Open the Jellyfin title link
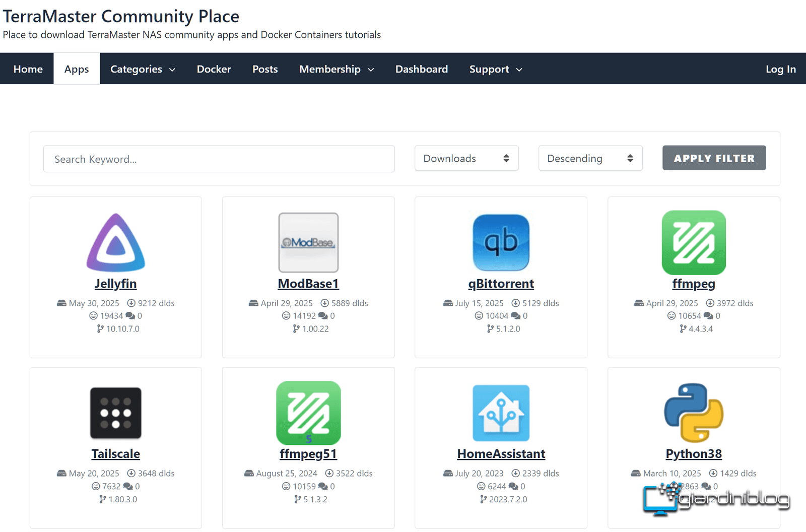 click(x=116, y=284)
